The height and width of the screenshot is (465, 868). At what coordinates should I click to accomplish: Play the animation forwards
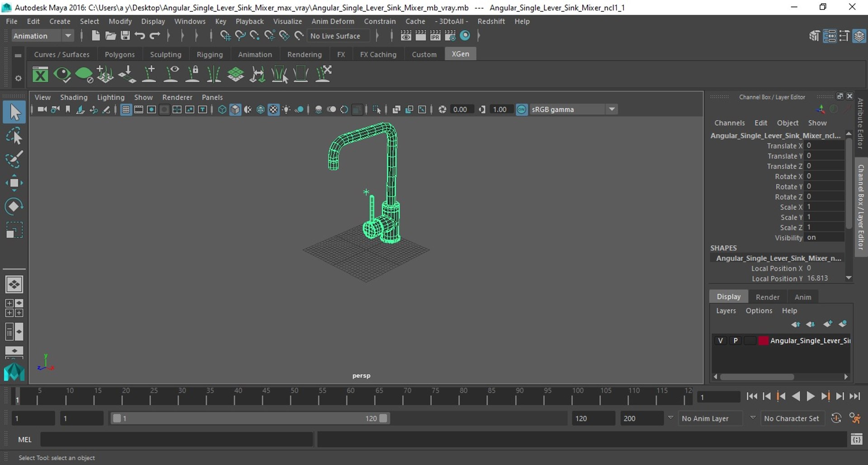coord(811,396)
